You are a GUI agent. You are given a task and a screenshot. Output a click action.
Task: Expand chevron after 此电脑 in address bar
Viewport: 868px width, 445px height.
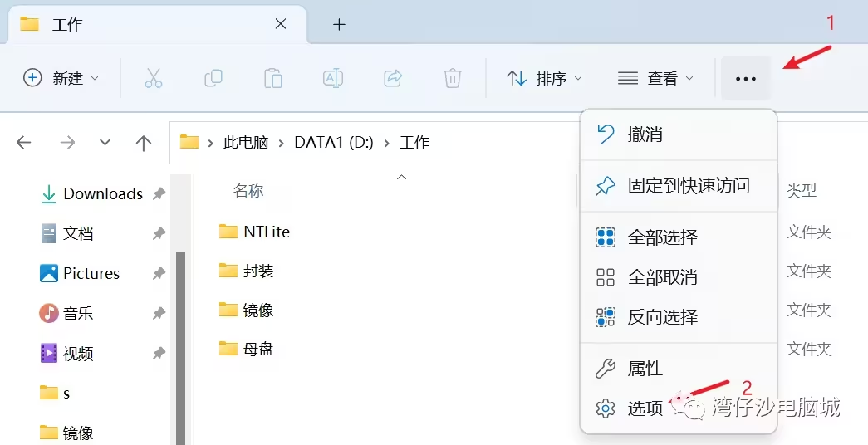(282, 143)
